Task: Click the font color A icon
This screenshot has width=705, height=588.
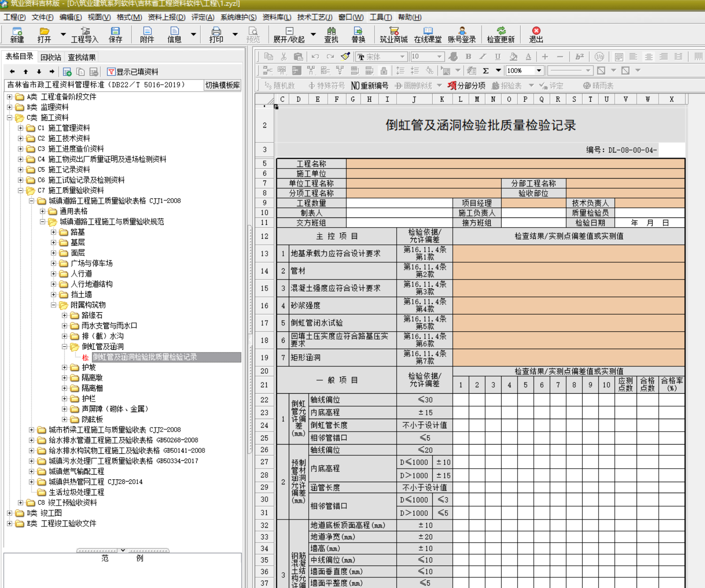Action: [x=528, y=56]
